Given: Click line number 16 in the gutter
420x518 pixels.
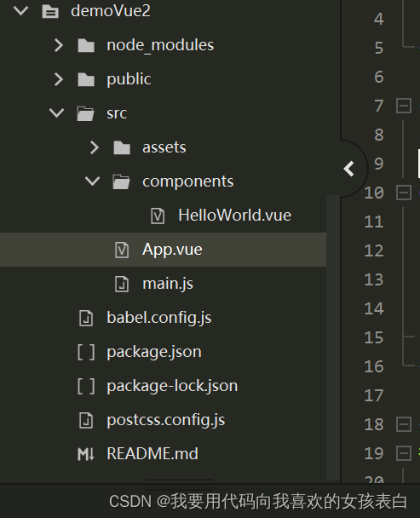Looking at the screenshot, I should coord(374,366).
